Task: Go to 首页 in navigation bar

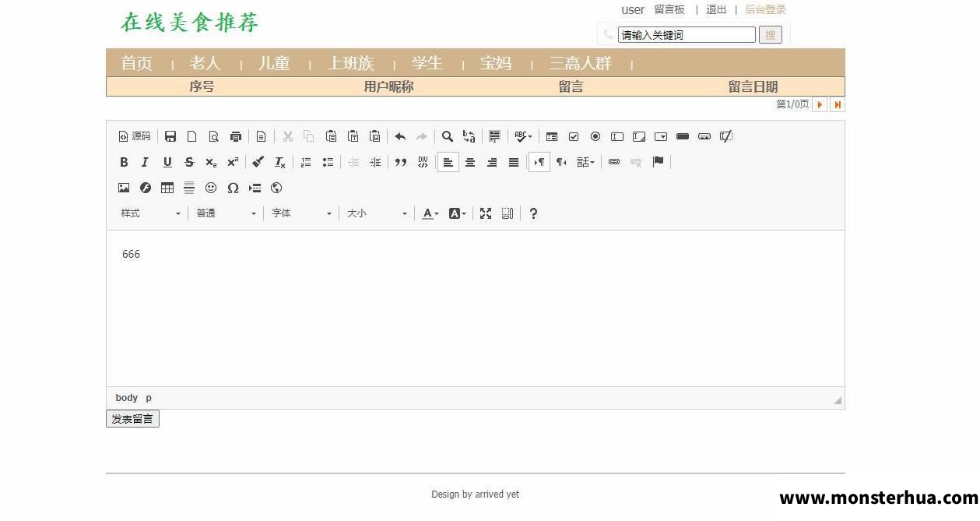Action: click(x=137, y=64)
